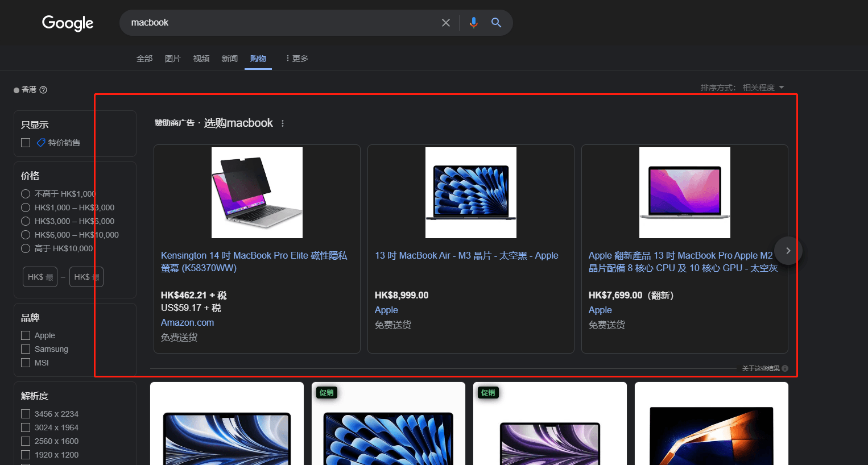Visit the Amazon.com seller link
The width and height of the screenshot is (868, 465).
click(188, 322)
